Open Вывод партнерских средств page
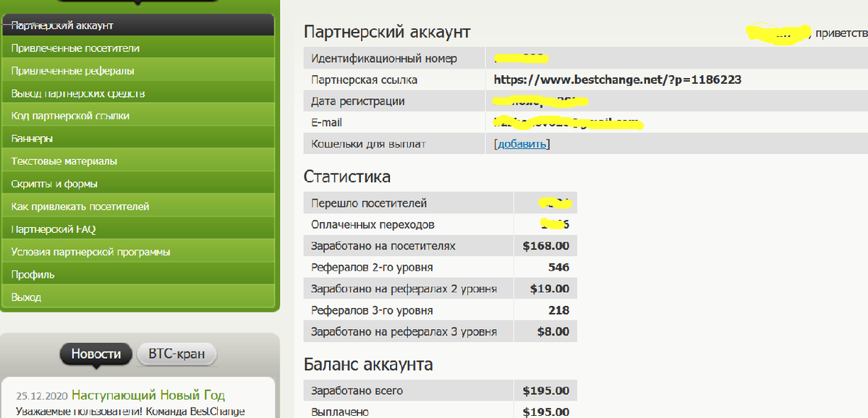The image size is (868, 418). 137,93
